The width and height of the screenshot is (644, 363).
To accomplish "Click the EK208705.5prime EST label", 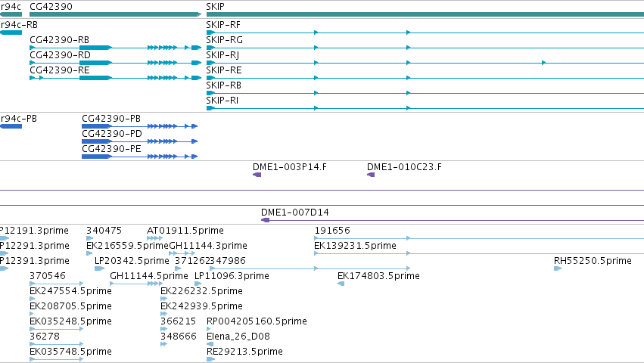I will click(70, 307).
